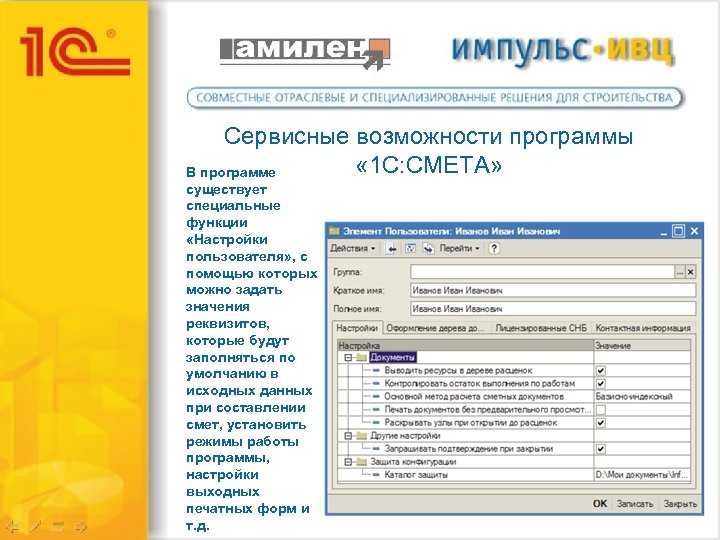Click the OK button
Screen dimensions: 720x540
click(600, 504)
